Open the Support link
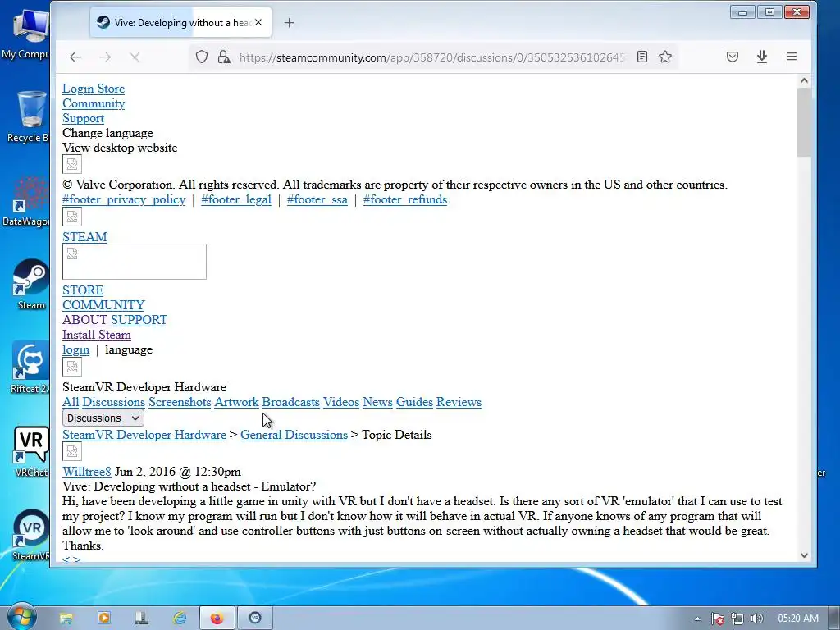Image resolution: width=840 pixels, height=630 pixels. pyautogui.click(x=83, y=118)
